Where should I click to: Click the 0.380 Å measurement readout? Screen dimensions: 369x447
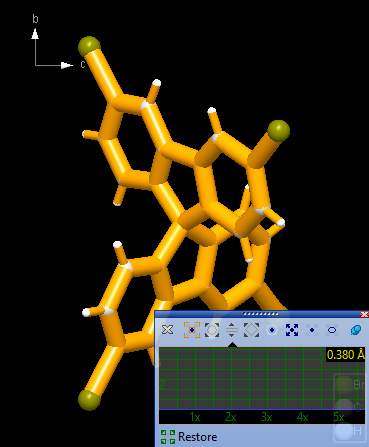coord(346,355)
